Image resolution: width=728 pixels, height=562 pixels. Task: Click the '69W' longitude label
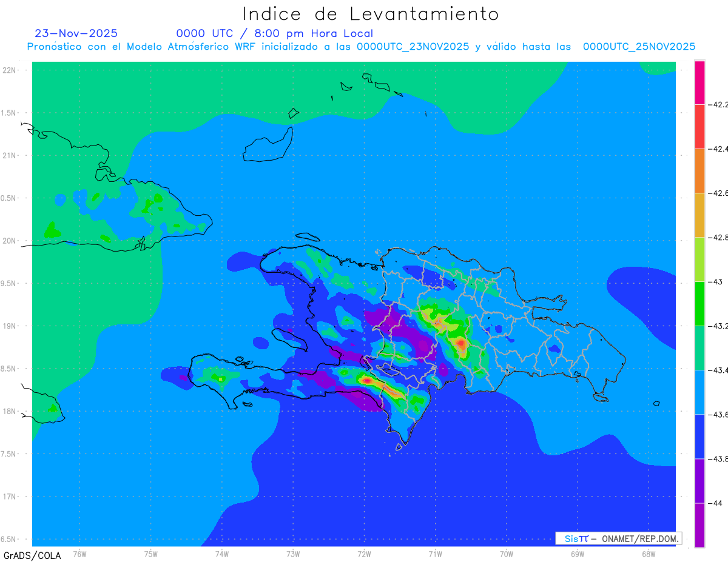coord(578,554)
